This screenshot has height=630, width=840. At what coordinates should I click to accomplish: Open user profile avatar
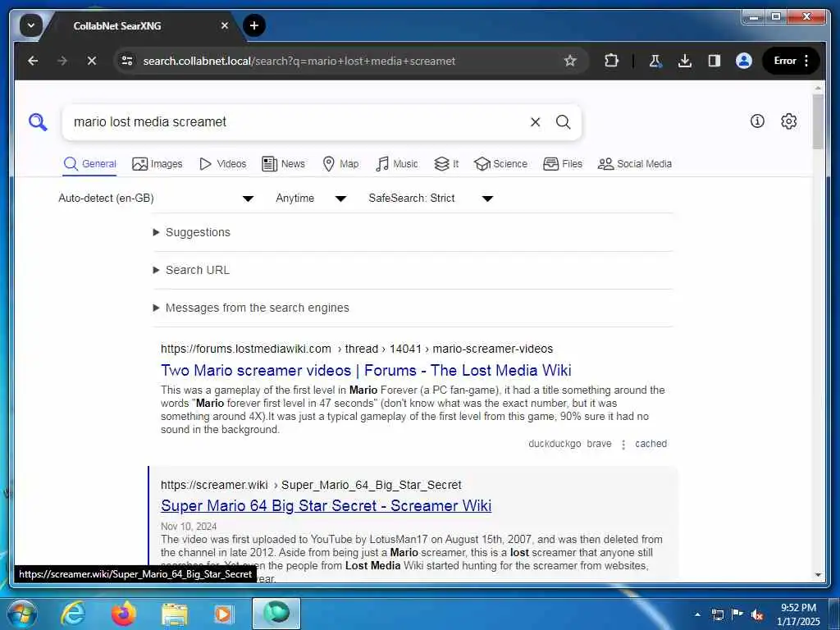(743, 61)
